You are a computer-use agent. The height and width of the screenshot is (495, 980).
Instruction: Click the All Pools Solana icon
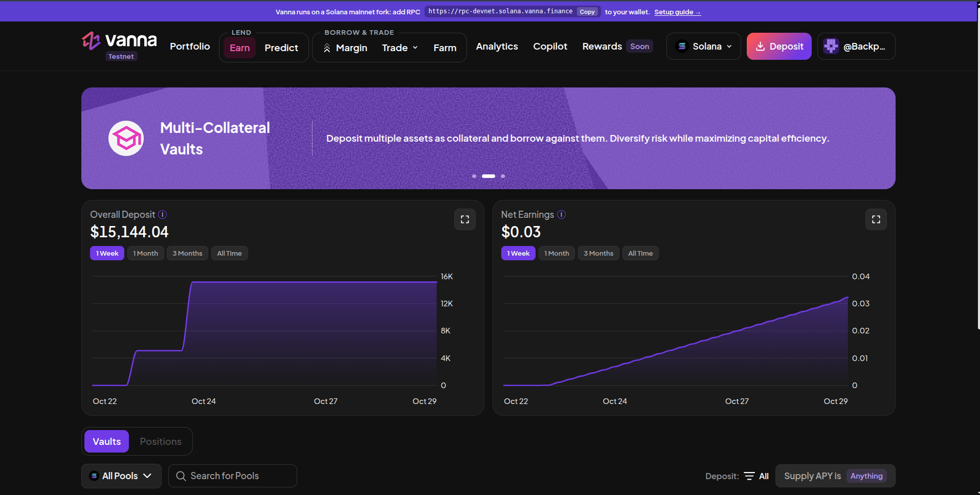[x=94, y=476]
